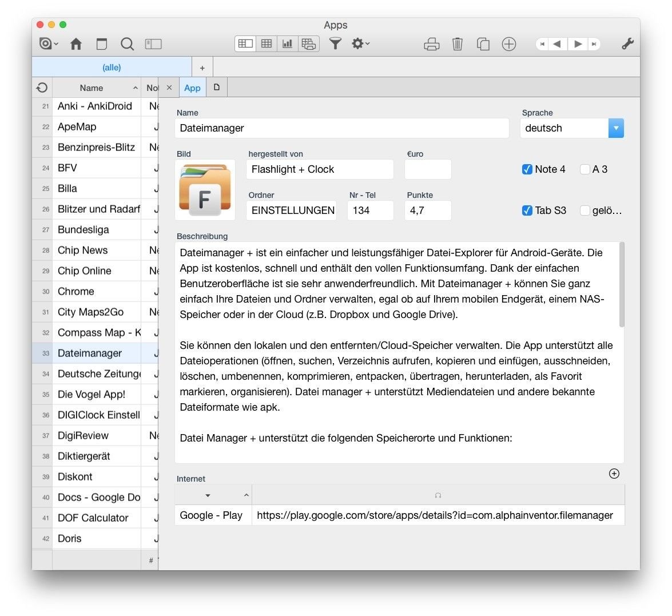Select the Chrome row
Image resolution: width=672 pixels, height=616 pixels.
[95, 292]
